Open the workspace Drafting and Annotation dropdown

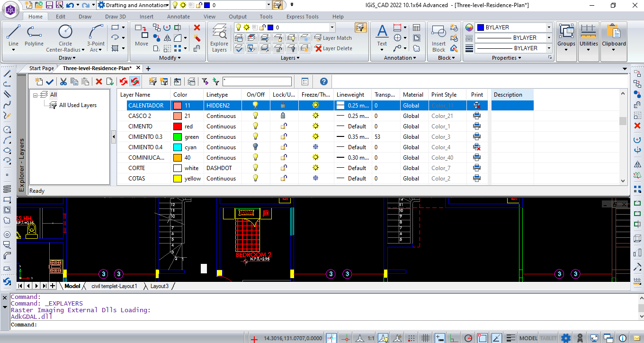[167, 5]
